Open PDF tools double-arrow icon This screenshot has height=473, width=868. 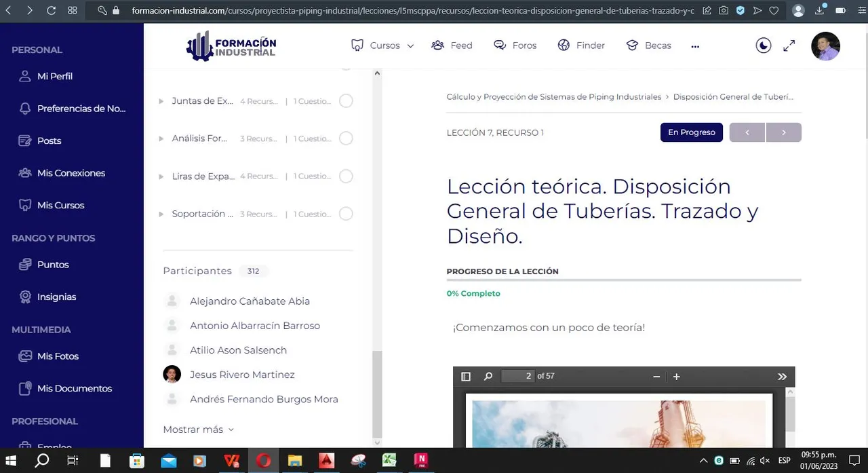coord(782,377)
